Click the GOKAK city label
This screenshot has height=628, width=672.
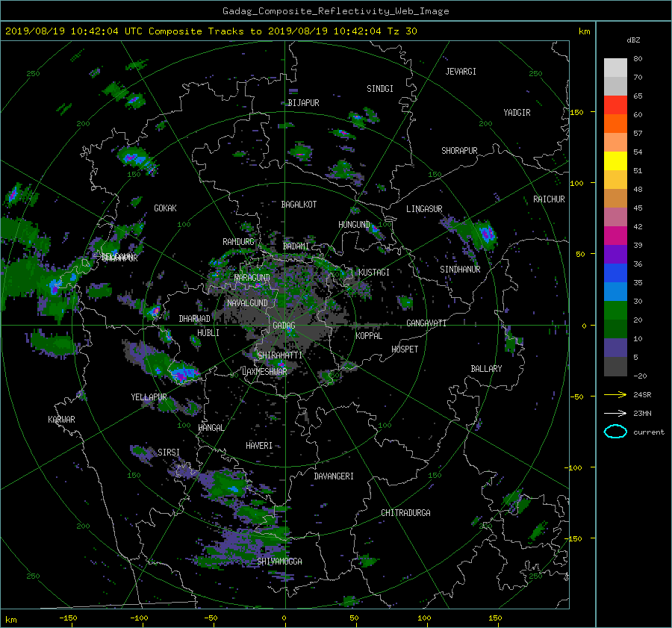(165, 208)
